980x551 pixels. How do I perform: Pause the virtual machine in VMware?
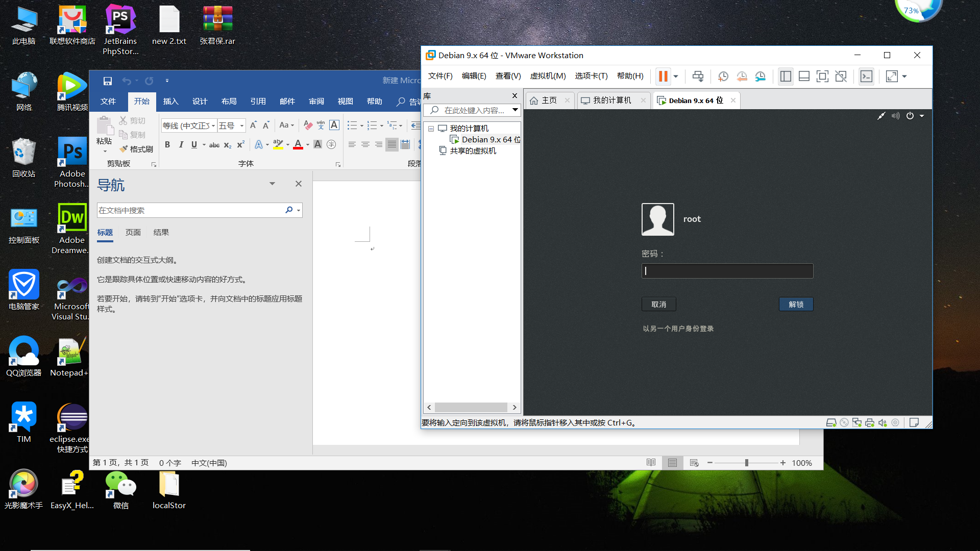(663, 77)
